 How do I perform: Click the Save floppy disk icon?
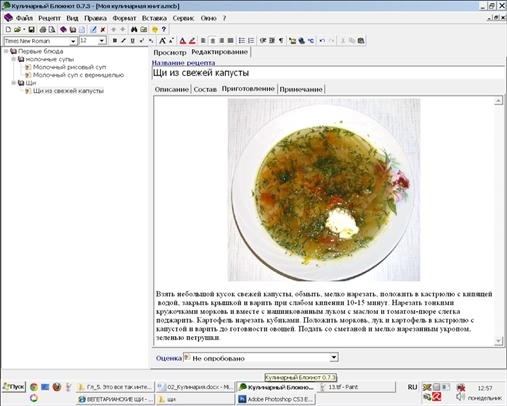(31, 30)
